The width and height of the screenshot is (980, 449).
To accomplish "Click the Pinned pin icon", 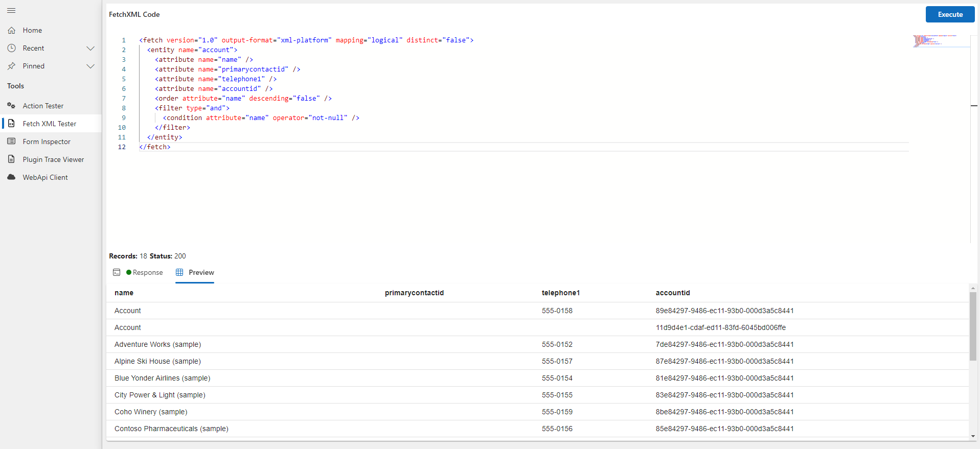I will pos(11,66).
